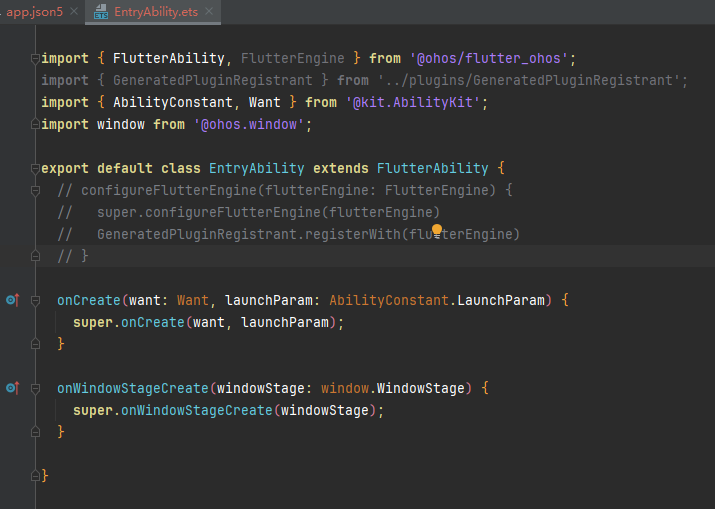Collapse the EntryAbility class body
This screenshot has width=715, height=509.
35,168
